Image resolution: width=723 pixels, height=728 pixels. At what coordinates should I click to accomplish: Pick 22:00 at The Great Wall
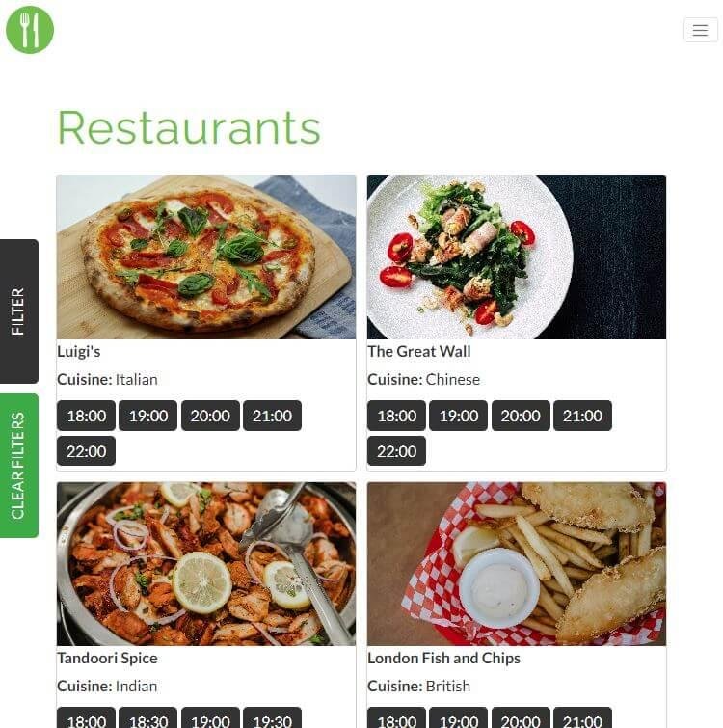(396, 451)
